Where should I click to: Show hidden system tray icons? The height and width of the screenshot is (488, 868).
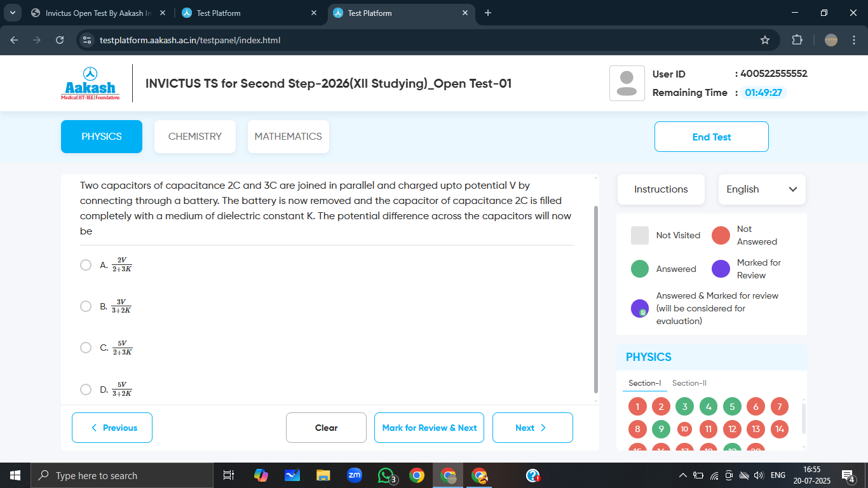pyautogui.click(x=683, y=475)
